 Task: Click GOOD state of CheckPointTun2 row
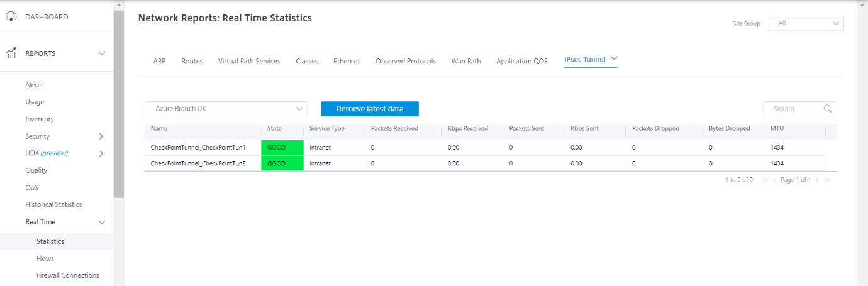point(282,163)
